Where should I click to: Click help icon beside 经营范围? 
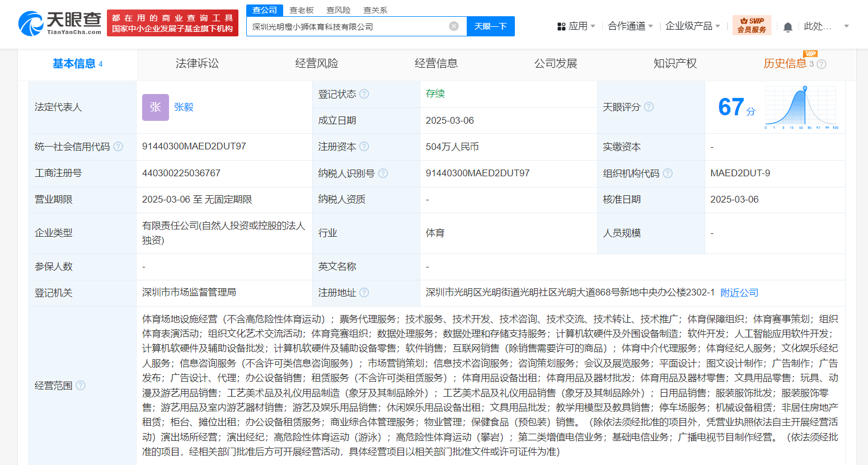point(81,386)
